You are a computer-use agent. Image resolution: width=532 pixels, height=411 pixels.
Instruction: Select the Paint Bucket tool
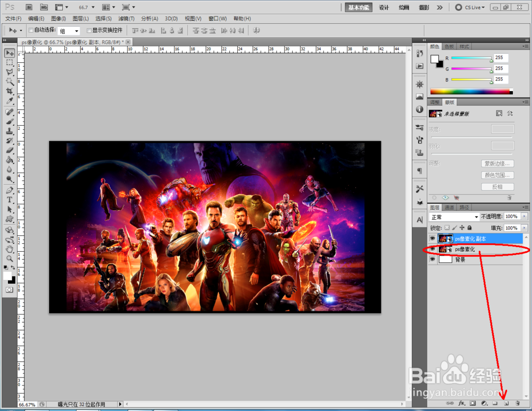tap(10, 160)
